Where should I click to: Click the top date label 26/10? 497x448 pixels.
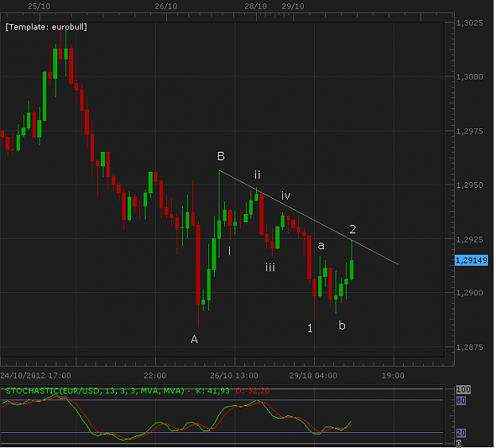pyautogui.click(x=165, y=6)
